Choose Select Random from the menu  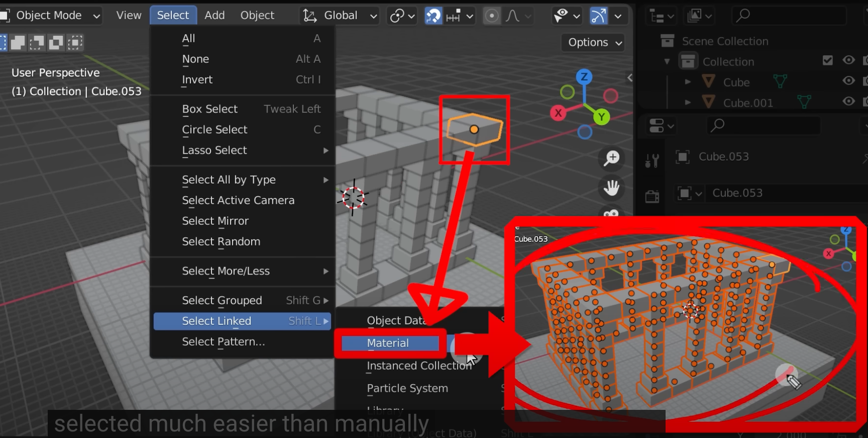point(242,241)
